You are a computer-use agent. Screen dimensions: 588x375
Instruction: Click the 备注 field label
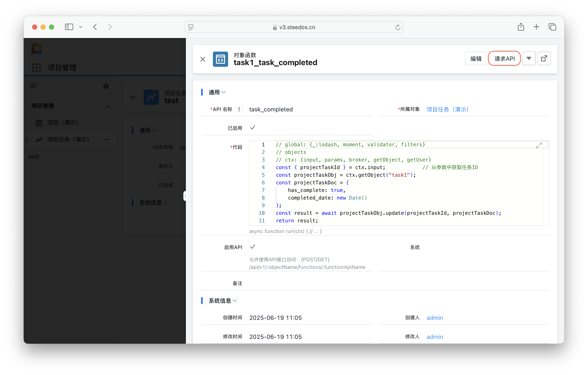[237, 283]
